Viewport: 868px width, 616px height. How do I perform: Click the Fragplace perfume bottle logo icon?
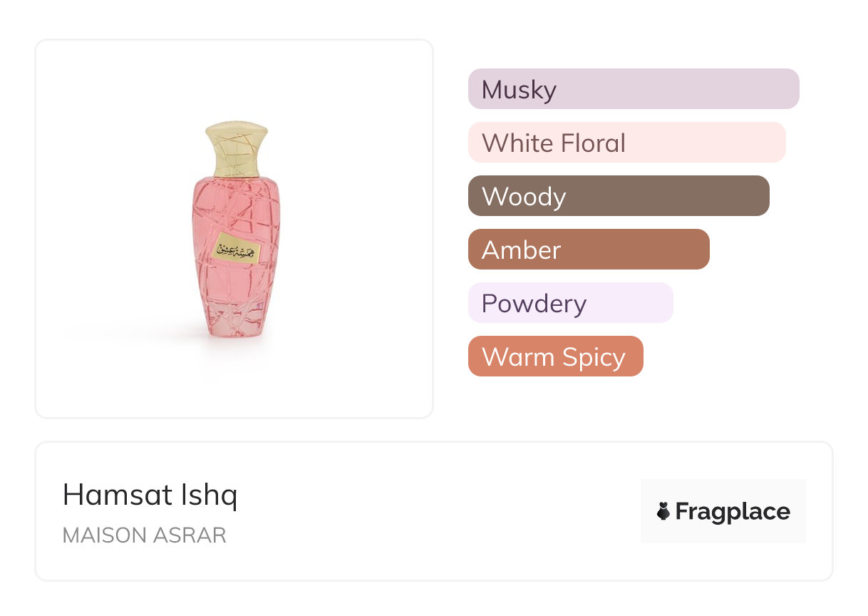pos(663,511)
